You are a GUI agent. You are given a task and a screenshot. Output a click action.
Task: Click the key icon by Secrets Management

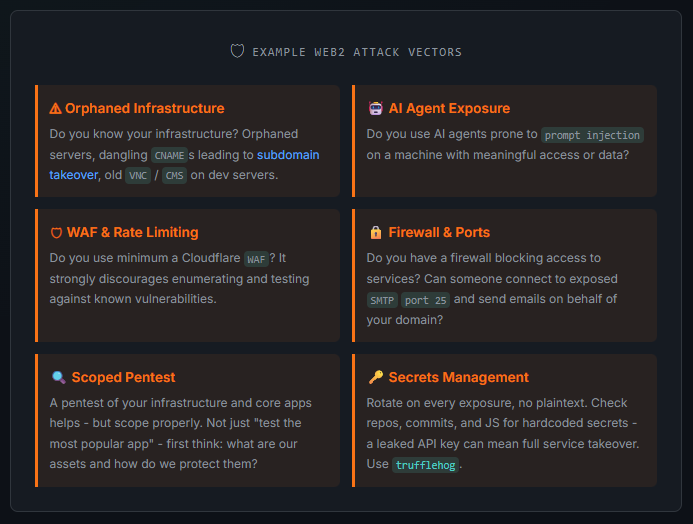click(x=376, y=377)
